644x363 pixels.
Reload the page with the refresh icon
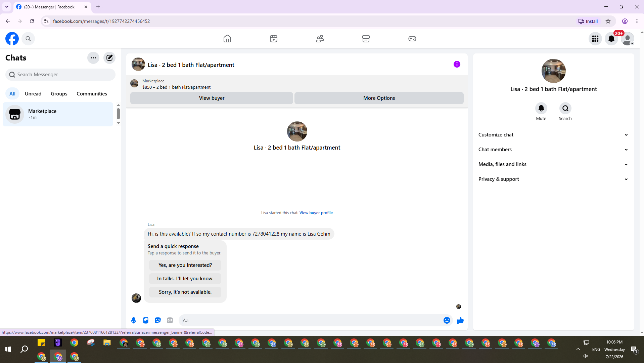[32, 21]
